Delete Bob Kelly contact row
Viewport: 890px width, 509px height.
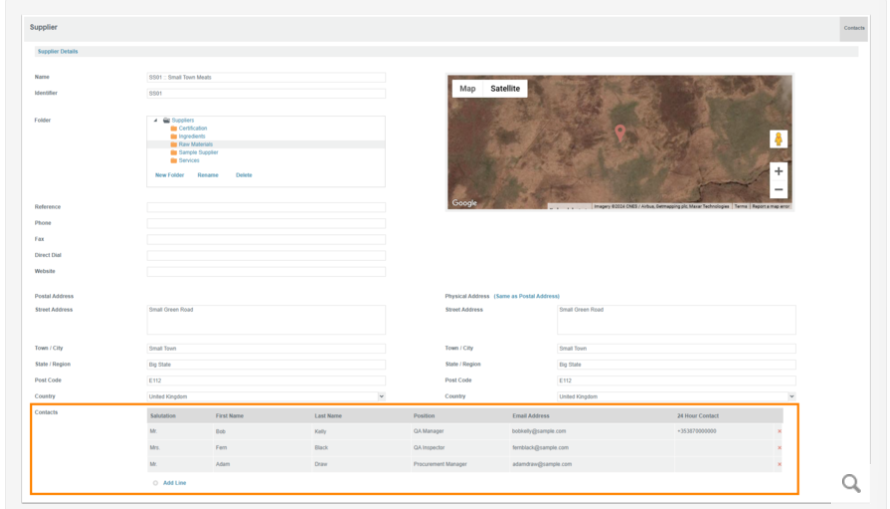tap(779, 432)
